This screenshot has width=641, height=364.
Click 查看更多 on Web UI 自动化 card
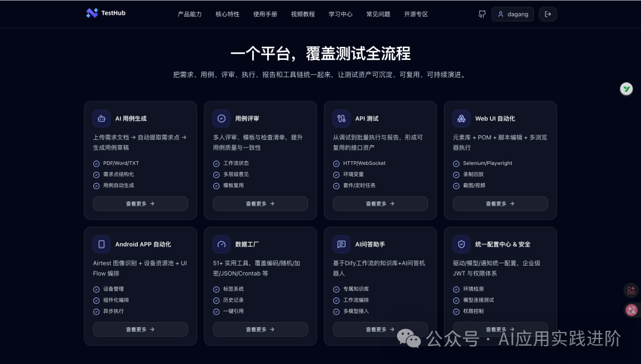[x=500, y=203]
